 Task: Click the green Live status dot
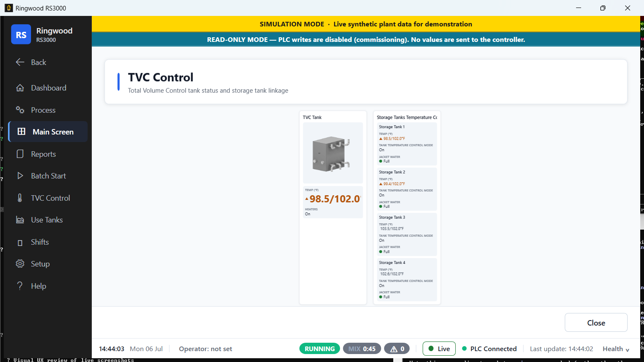click(x=431, y=349)
